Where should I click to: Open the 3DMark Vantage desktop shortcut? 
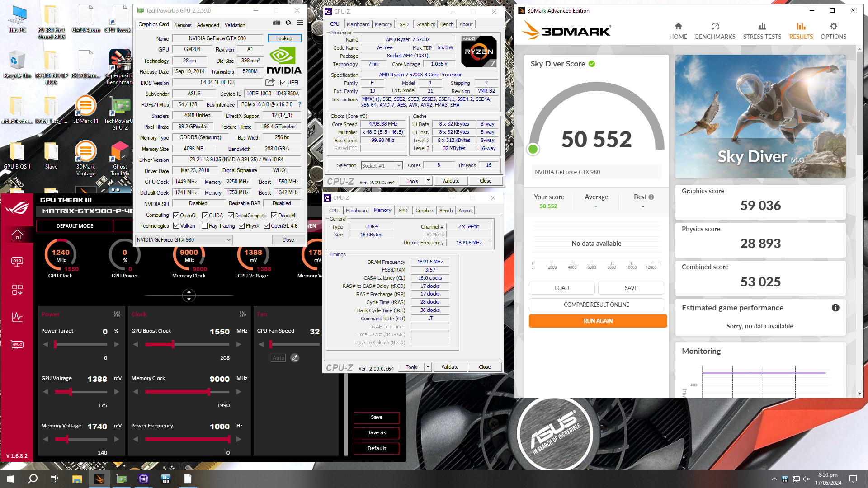tap(85, 159)
